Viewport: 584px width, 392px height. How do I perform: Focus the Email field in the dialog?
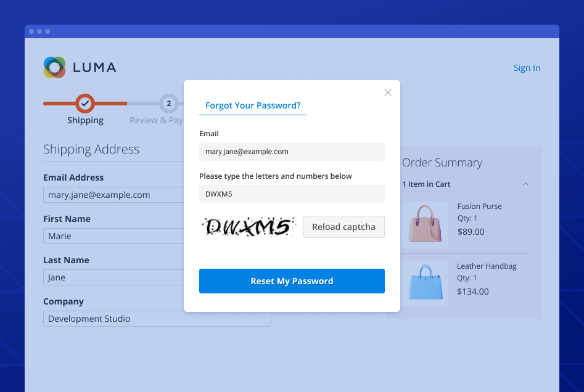click(x=292, y=152)
